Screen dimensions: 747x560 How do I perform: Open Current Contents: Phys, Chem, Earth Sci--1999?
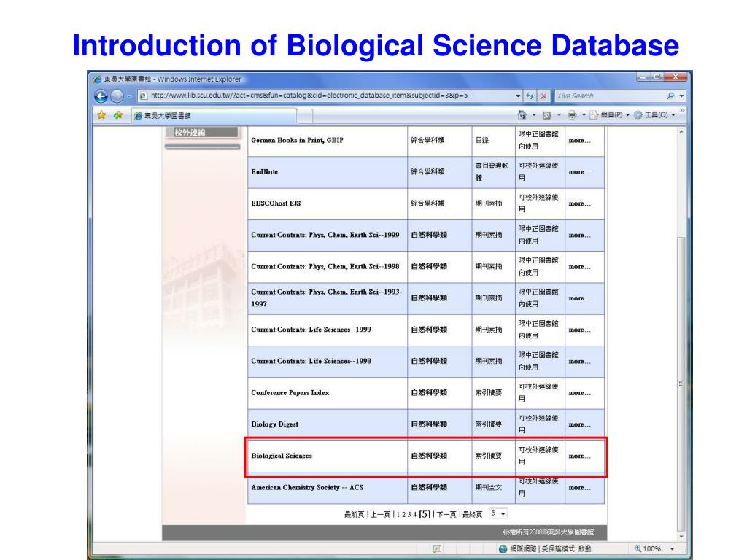325,235
